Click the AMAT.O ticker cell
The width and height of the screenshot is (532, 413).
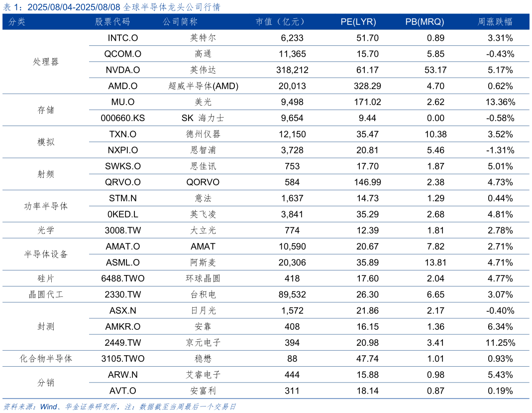click(123, 246)
